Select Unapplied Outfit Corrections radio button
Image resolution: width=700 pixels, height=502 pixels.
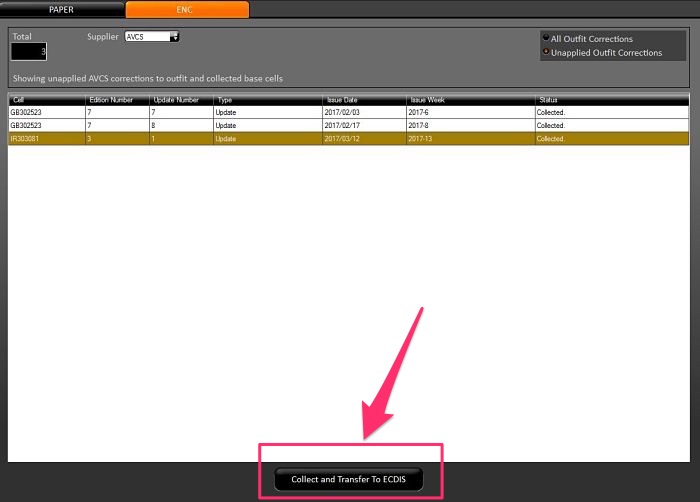tap(546, 53)
